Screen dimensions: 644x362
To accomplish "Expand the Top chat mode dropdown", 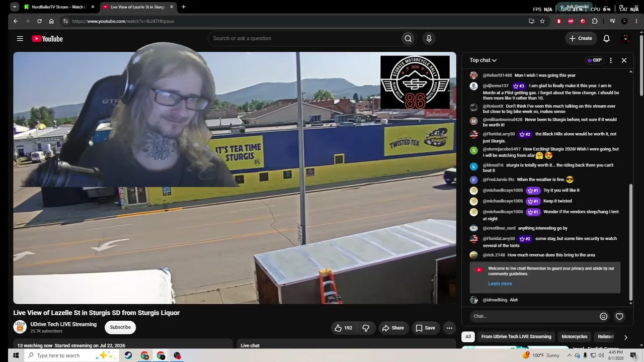I will click(483, 60).
